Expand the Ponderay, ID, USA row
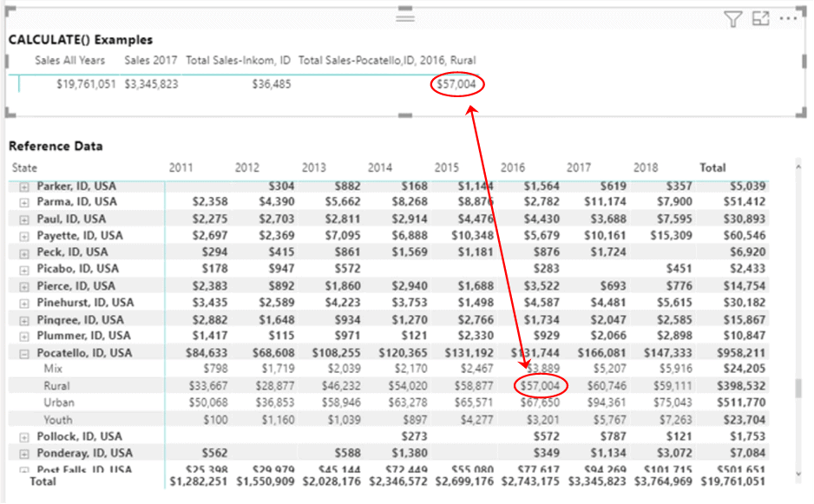The image size is (814, 504). 24,455
